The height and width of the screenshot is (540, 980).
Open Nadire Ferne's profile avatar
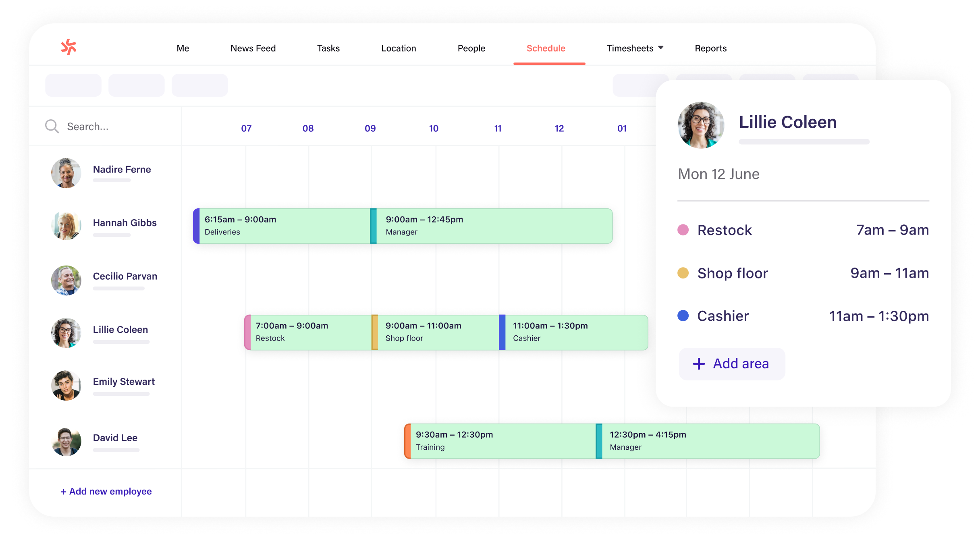(66, 173)
